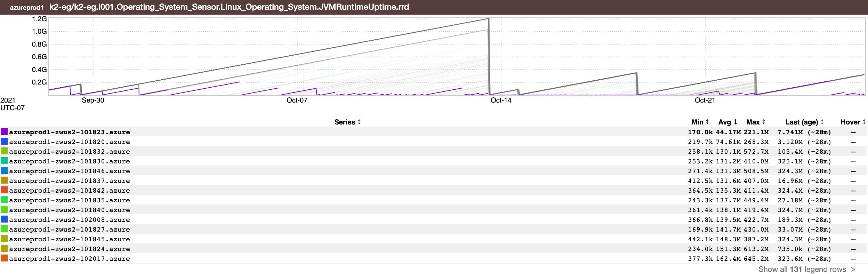Sort the legend by Series column

point(347,122)
